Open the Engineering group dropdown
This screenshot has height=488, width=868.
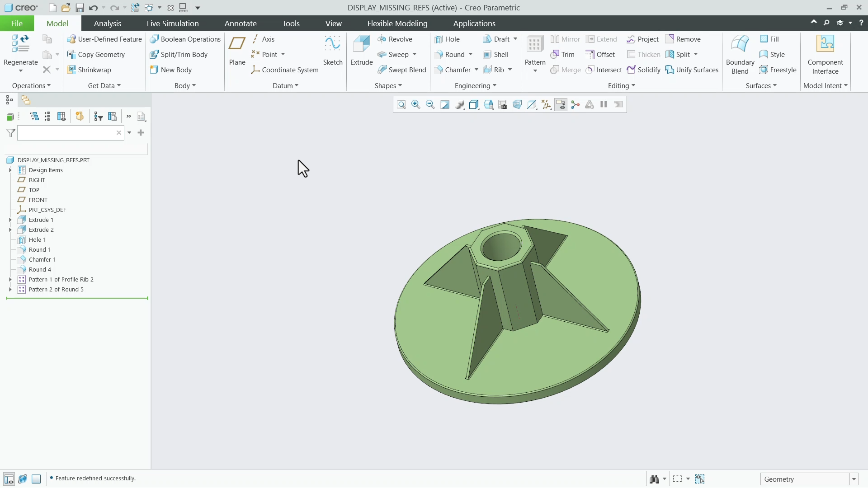click(476, 86)
